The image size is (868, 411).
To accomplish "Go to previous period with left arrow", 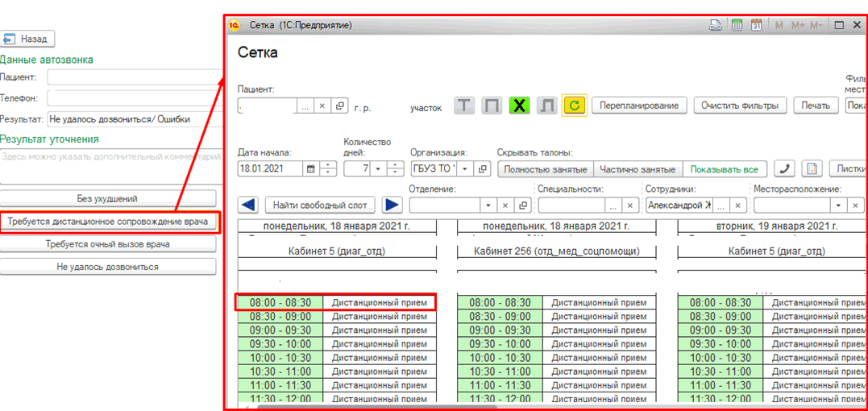I will [x=249, y=205].
